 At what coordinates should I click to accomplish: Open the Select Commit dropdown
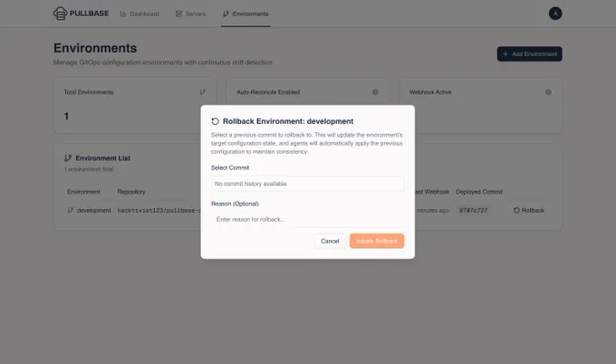coord(308,184)
